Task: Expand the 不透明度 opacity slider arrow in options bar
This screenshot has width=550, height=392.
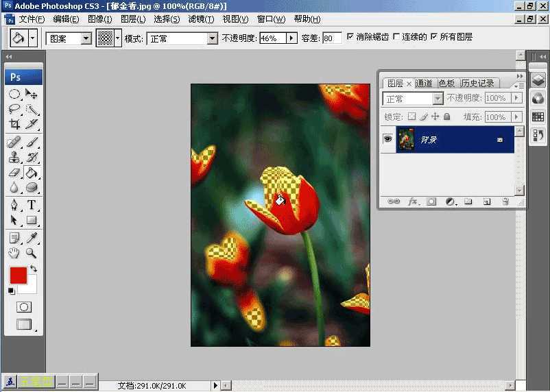Action: pos(291,39)
